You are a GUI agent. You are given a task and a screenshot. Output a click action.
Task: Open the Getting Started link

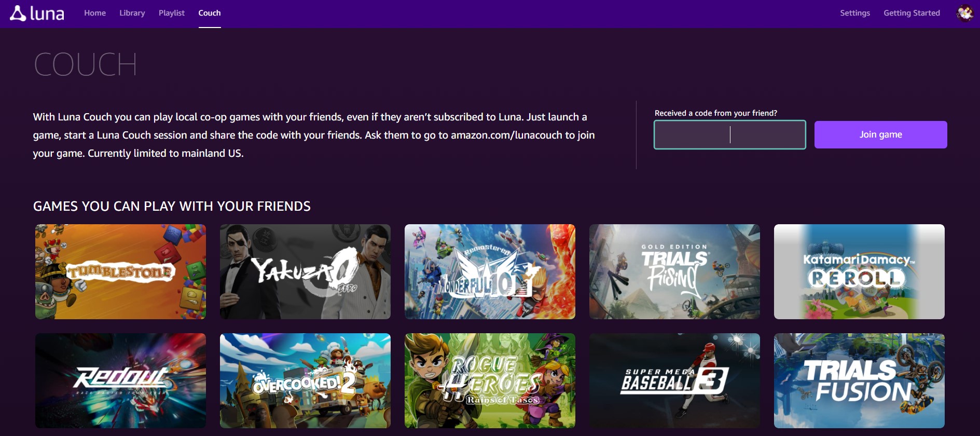[912, 13]
